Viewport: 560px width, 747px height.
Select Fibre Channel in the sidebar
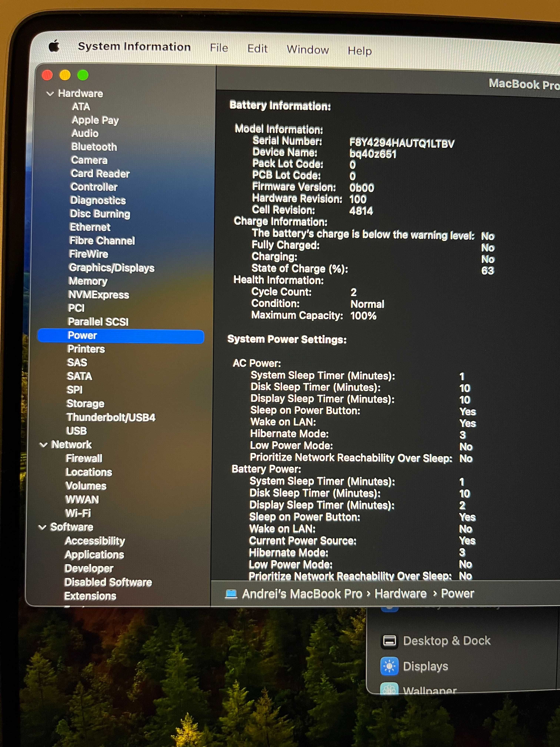[x=102, y=240]
